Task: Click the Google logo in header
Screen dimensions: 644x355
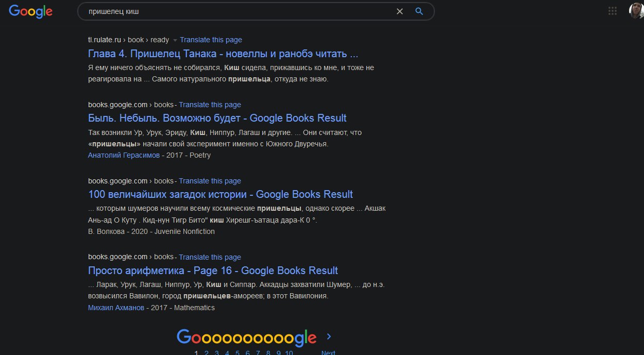Action: tap(30, 11)
